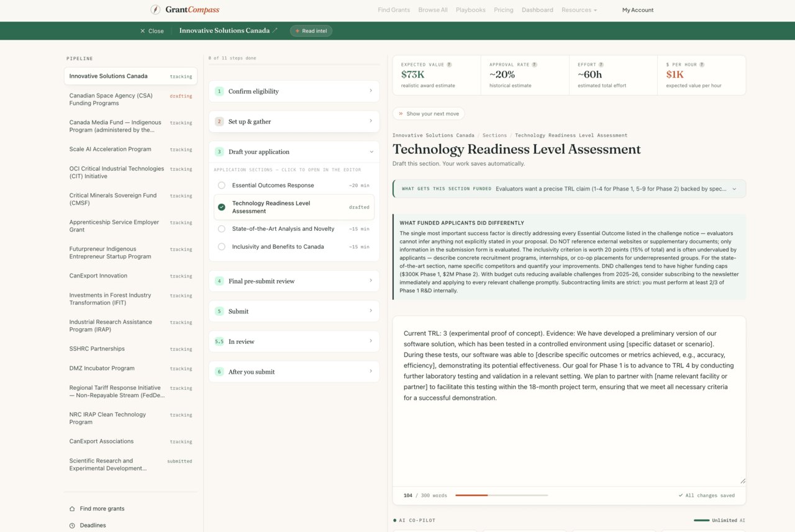795x532 pixels.
Task: Click the clock icon beside Deadlines
Action: [72, 525]
